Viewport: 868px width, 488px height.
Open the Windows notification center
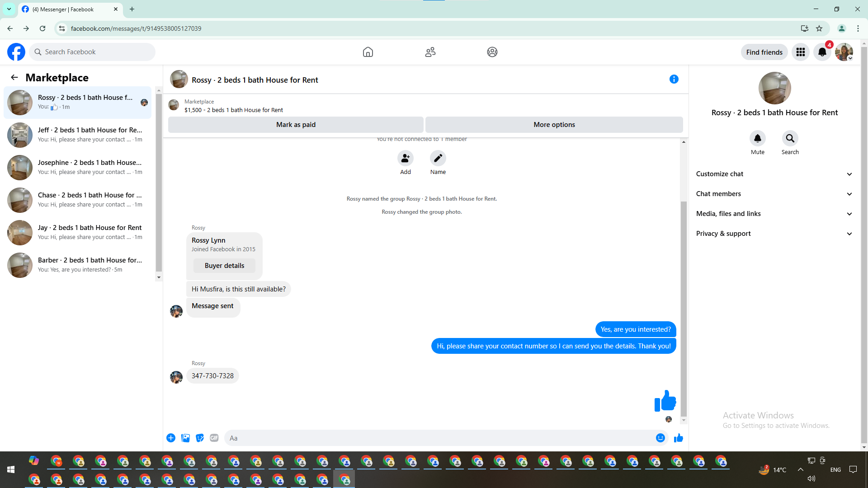(853, 470)
